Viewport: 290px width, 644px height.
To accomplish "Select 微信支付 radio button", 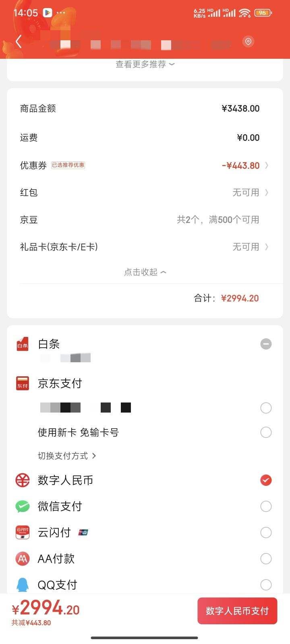I will click(266, 506).
